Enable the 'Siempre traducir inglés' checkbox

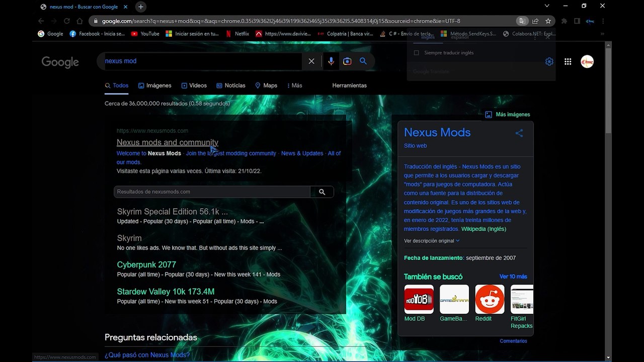(416, 53)
